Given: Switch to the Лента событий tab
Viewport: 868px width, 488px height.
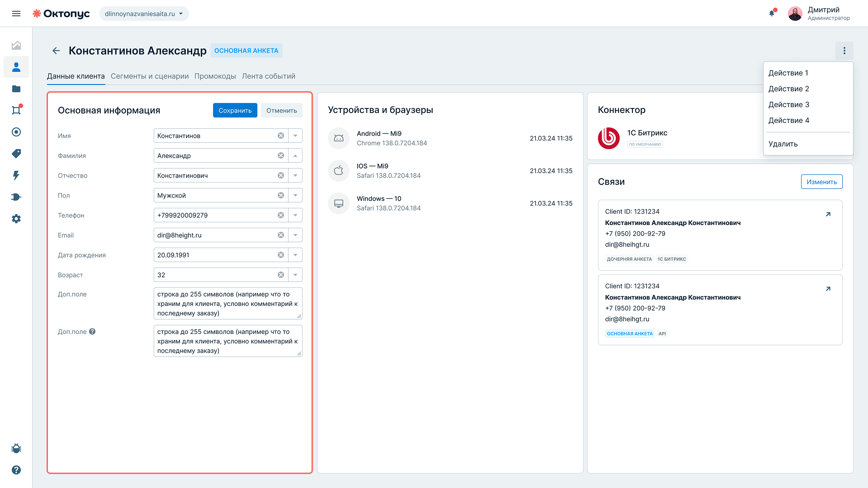Looking at the screenshot, I should [x=269, y=76].
